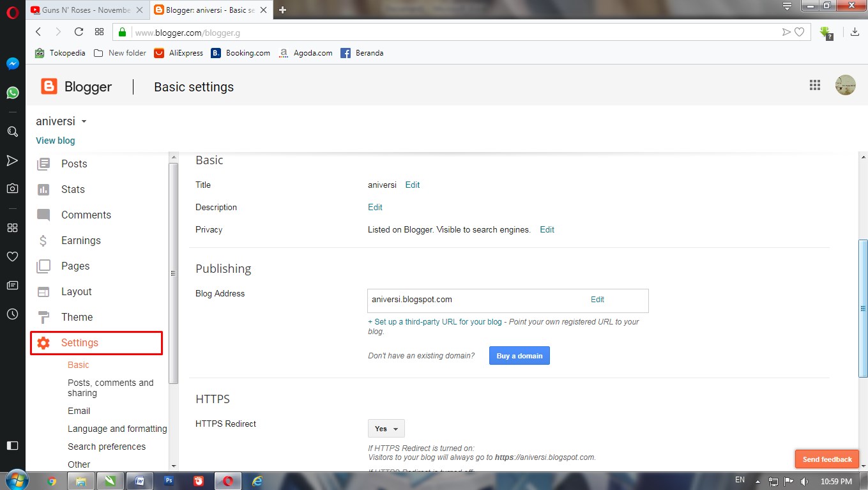Click the Buy a domain button
The height and width of the screenshot is (490, 868).
[519, 356]
